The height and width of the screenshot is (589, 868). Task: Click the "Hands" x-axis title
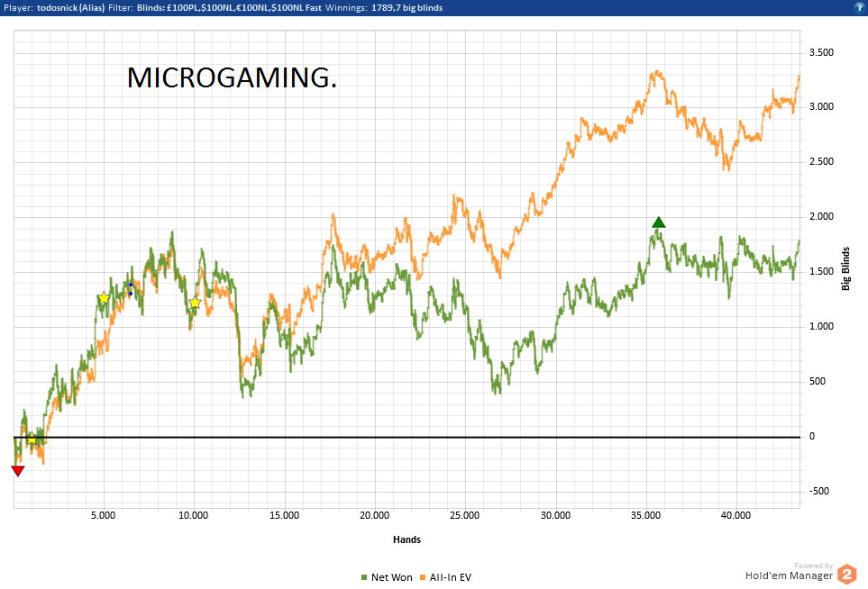pos(407,539)
